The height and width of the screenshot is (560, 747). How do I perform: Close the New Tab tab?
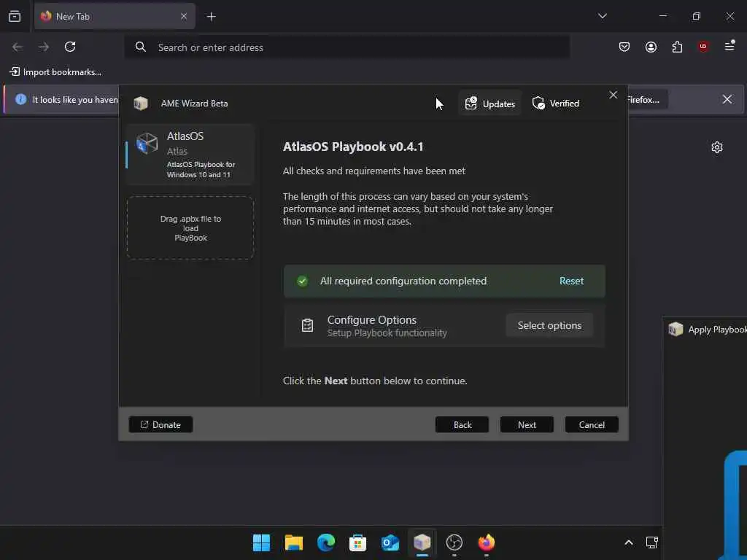coord(183,16)
